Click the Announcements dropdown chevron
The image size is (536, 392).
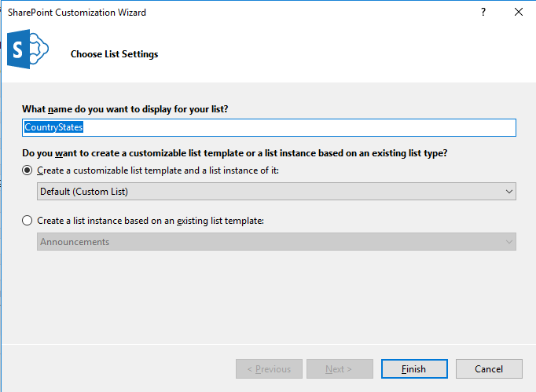coord(509,242)
